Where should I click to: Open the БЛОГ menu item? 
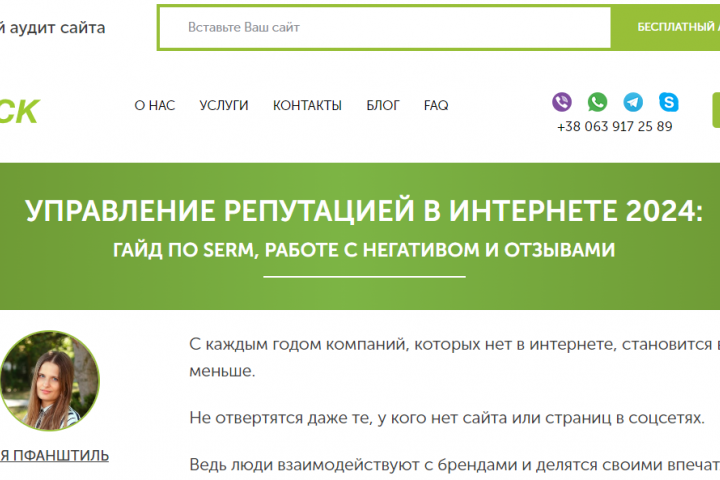pyautogui.click(x=383, y=106)
